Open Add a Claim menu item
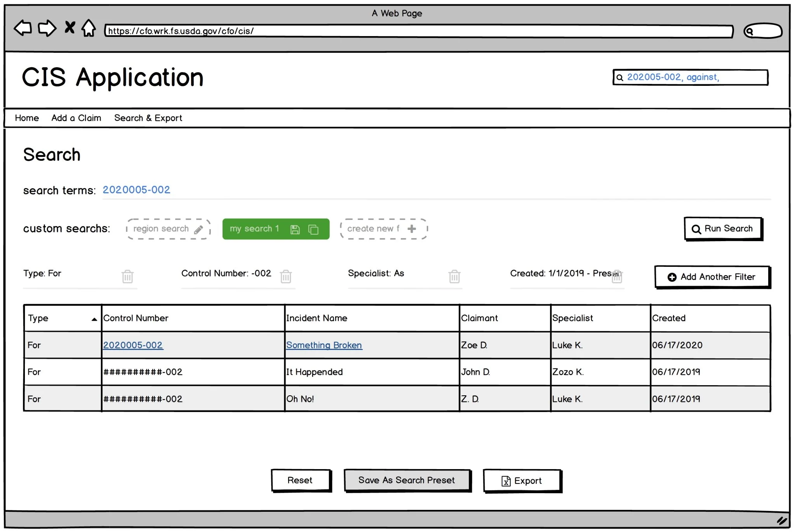Image resolution: width=795 pixels, height=532 pixels. (76, 118)
